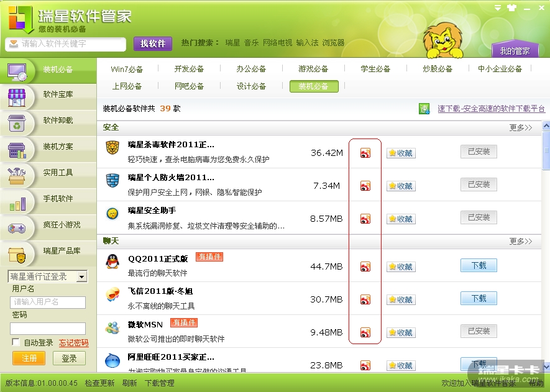Screen dimensions: 550x392
Task: Click the 速下载 green logo icon
Action: [424, 109]
